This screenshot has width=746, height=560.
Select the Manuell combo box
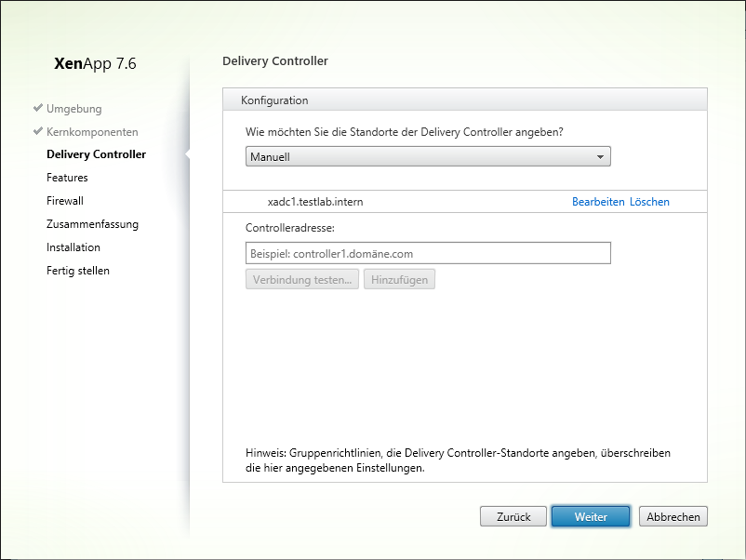pyautogui.click(x=428, y=156)
